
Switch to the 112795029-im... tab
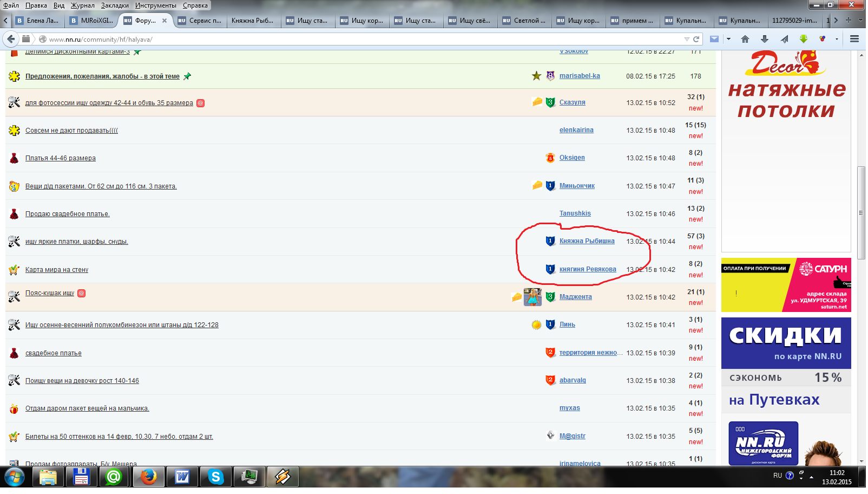point(794,21)
